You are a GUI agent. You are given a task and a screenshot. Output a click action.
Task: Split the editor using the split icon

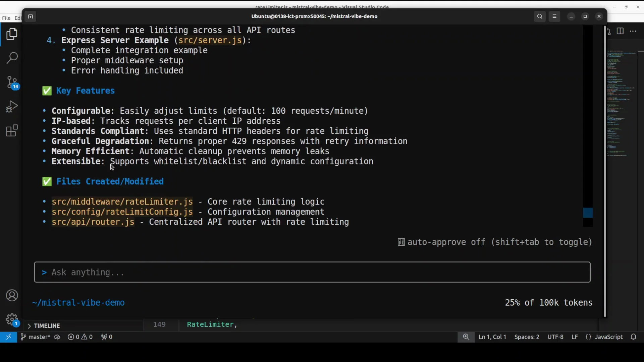620,31
